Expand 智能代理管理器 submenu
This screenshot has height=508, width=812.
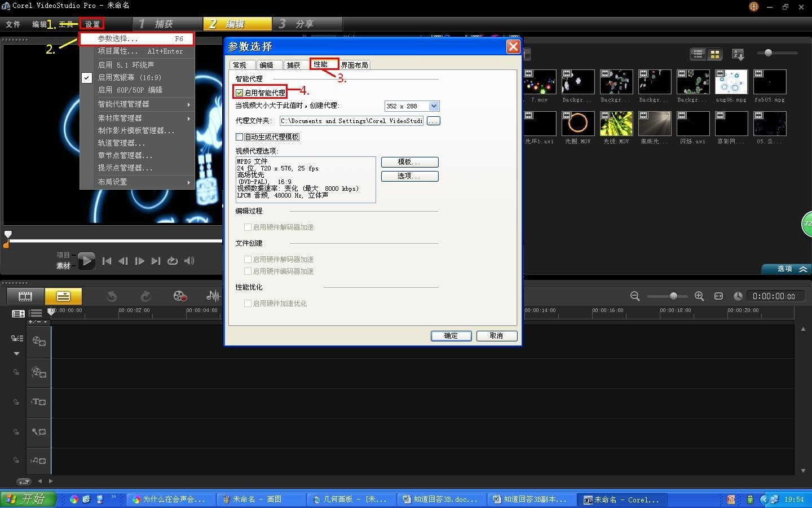[137, 104]
